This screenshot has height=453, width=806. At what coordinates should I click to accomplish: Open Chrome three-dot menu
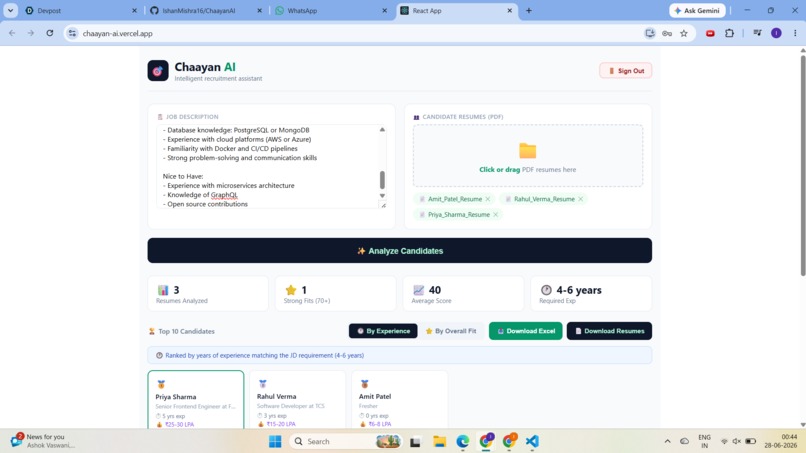point(795,33)
